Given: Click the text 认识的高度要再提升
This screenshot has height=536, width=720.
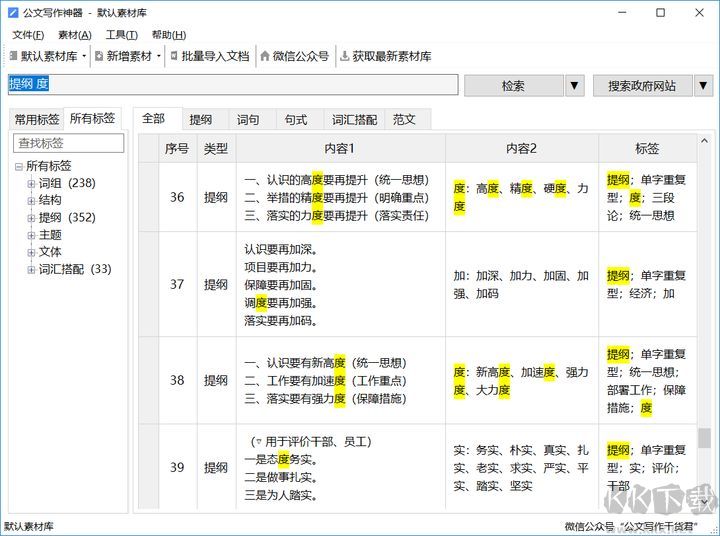Looking at the screenshot, I should 317,180.
